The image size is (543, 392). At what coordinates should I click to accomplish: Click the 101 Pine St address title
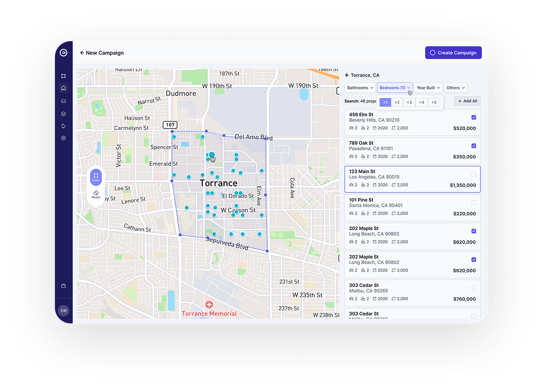tap(361, 200)
